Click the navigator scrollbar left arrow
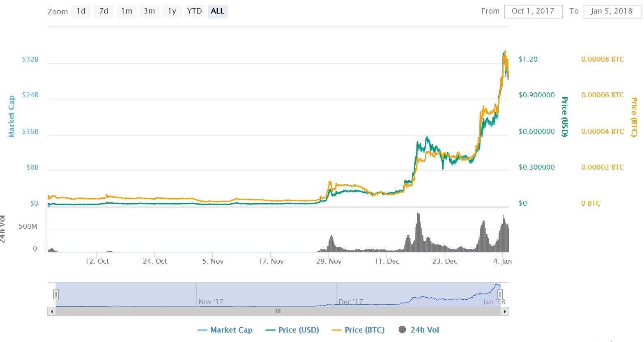Screen dimensions: 644x342 click(x=51, y=311)
